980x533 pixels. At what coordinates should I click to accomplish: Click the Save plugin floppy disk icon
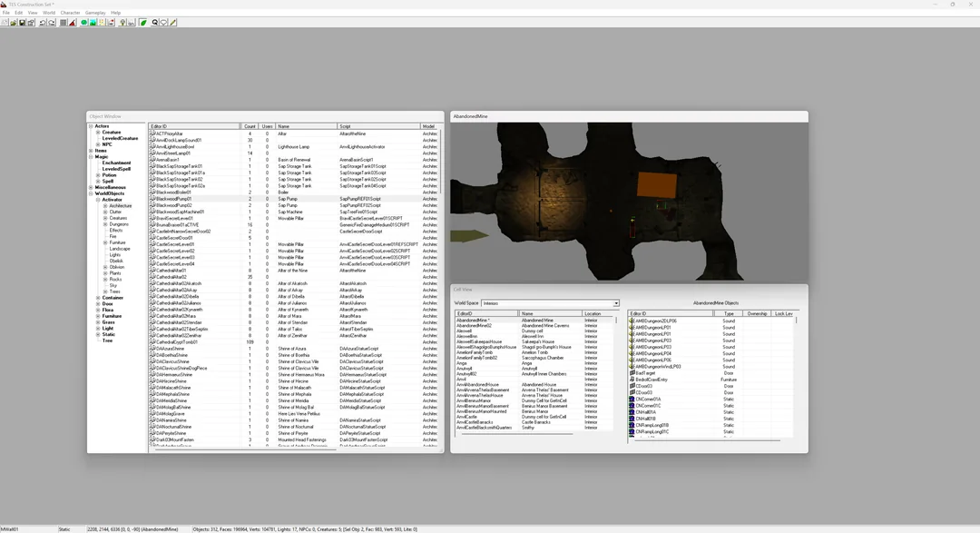pos(22,23)
